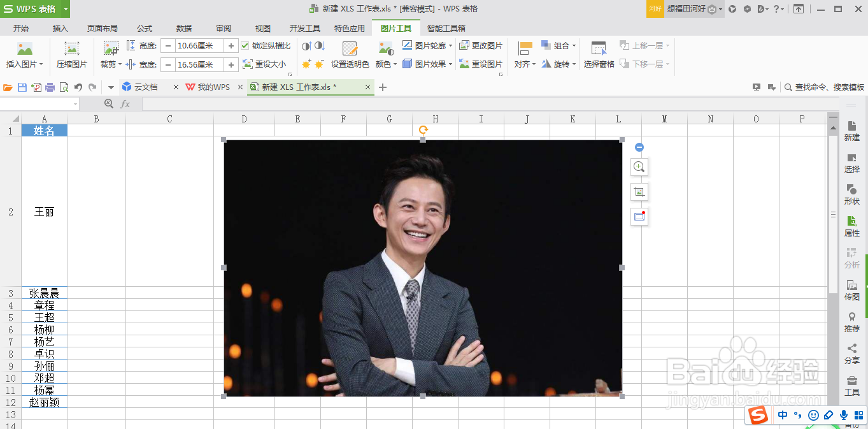The image size is (868, 429).
Task: Click the 属性 properties icon in right sidebar
Action: point(852,226)
